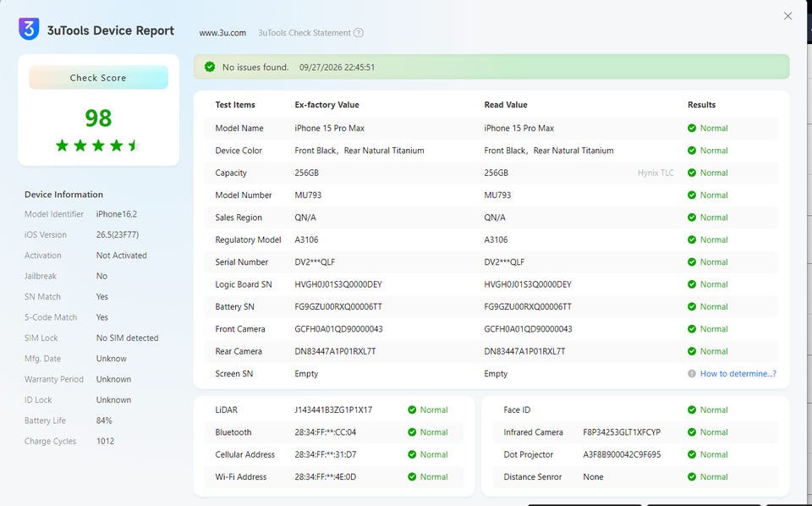Click the green check icon in Model Name row
Image resolution: width=812 pixels, height=506 pixels.
click(x=692, y=128)
